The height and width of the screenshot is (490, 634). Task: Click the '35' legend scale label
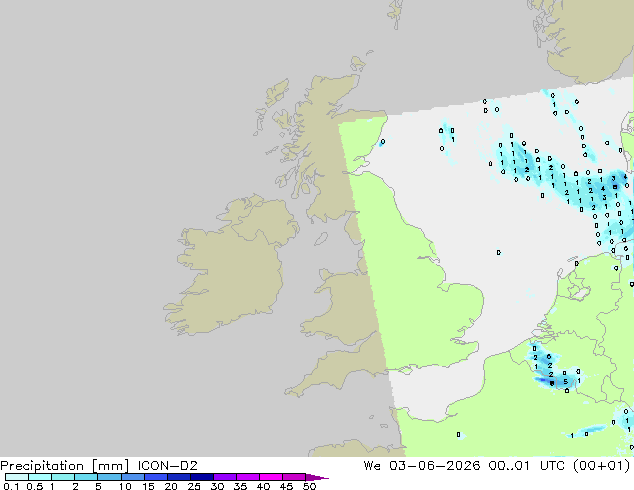pos(240,486)
